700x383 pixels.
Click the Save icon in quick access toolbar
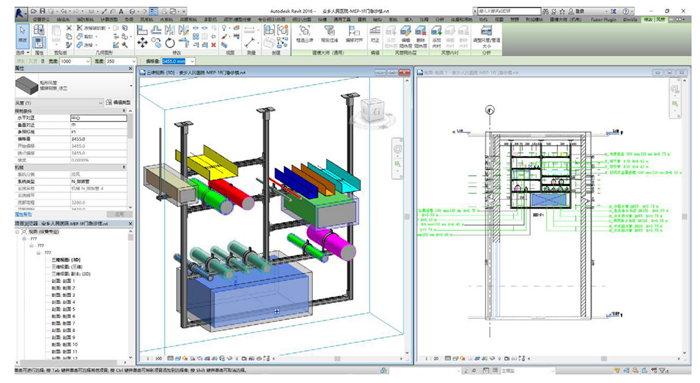tap(42, 11)
